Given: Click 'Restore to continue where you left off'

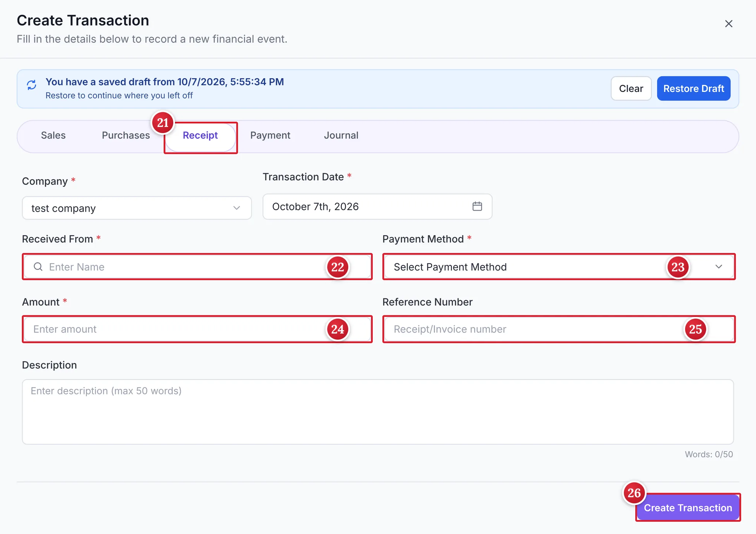Looking at the screenshot, I should [119, 96].
